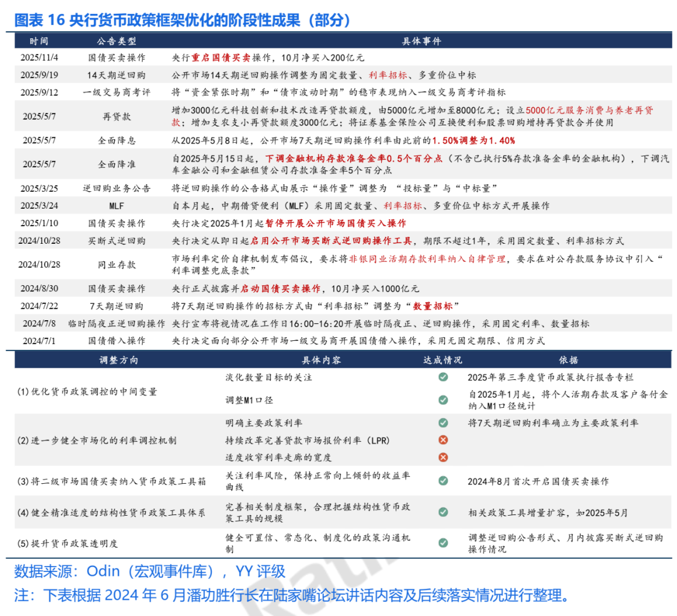The width and height of the screenshot is (677, 616).
Task: Click the date cell 2025/3/24
Action: pos(39,206)
